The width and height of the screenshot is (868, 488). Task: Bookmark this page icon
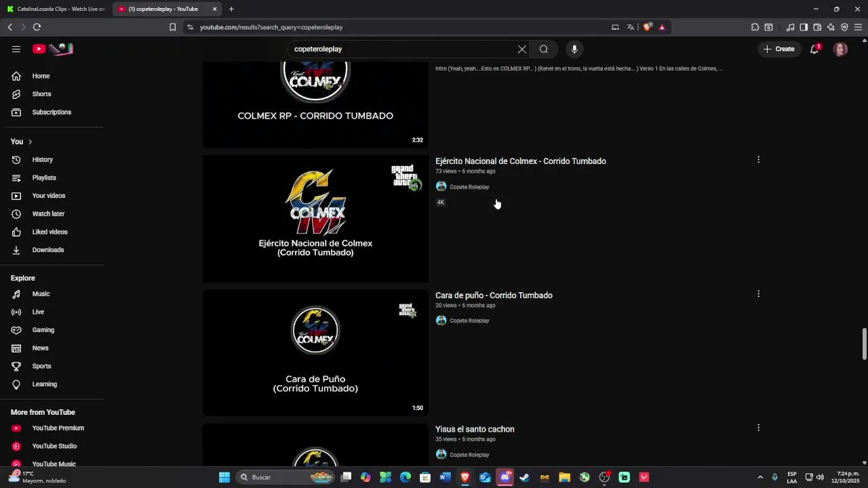[x=172, y=27]
